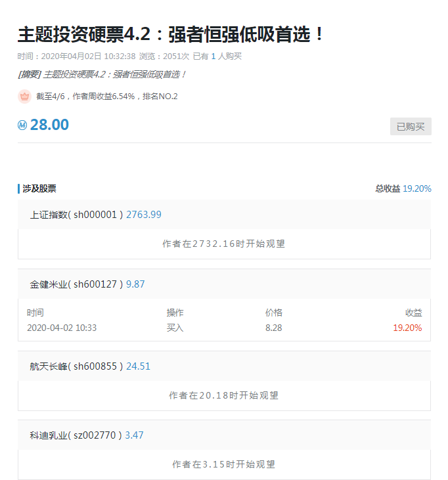Viewport: 448px width, 480px height.
Task: Click the 已购买 button
Action: 411,127
